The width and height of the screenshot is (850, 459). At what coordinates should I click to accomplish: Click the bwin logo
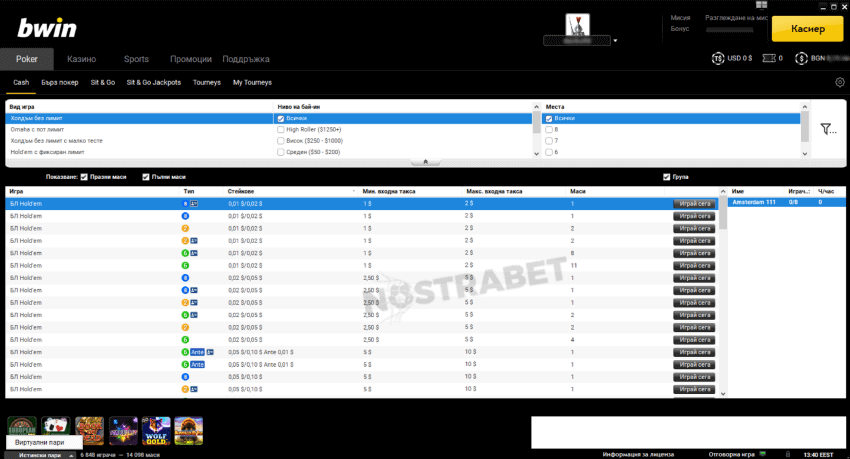pos(47,28)
